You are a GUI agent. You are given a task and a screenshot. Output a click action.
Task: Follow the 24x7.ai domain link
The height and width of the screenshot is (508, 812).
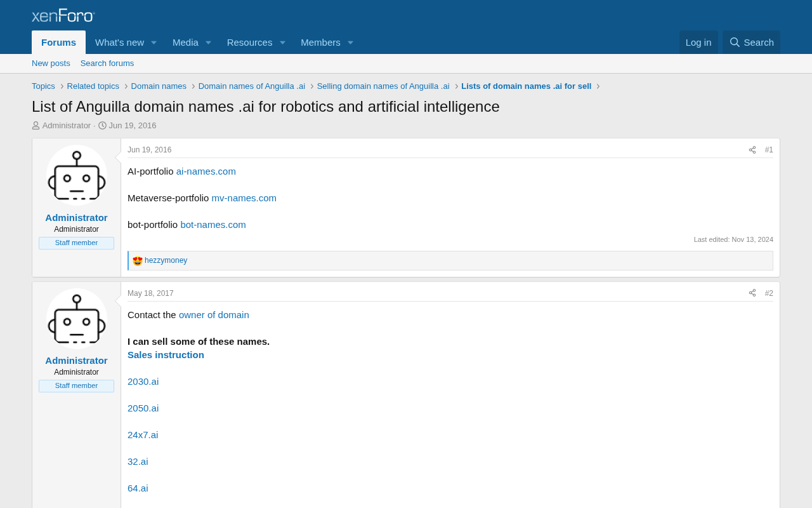click(143, 435)
